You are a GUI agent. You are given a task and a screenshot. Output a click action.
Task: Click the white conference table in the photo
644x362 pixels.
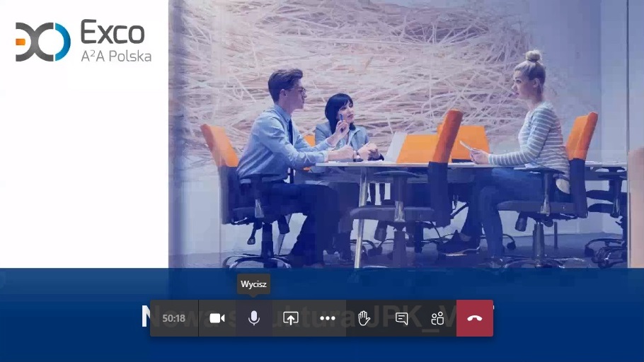(396, 165)
